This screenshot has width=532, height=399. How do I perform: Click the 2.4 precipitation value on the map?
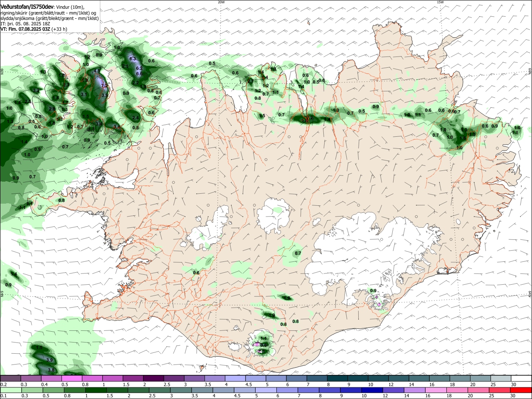point(135,118)
